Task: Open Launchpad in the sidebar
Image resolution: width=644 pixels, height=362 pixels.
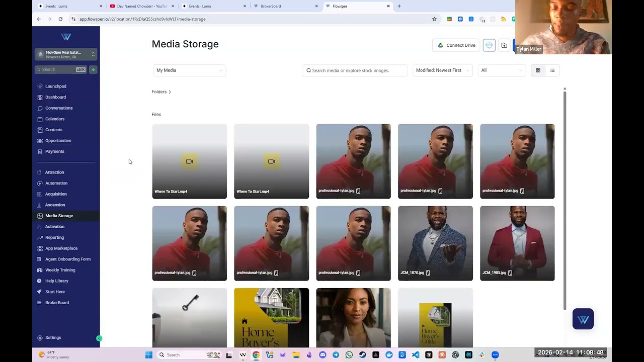Action: tap(55, 86)
